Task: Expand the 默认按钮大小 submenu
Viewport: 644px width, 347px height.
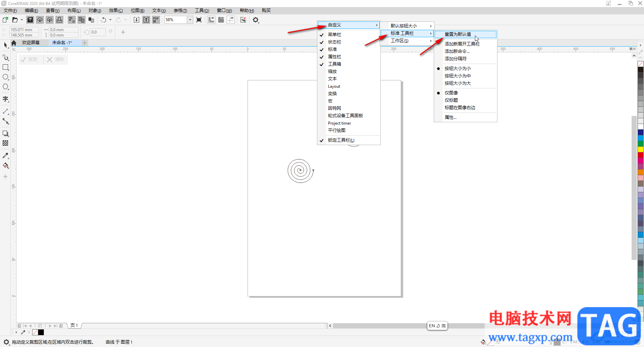Action: [408, 26]
